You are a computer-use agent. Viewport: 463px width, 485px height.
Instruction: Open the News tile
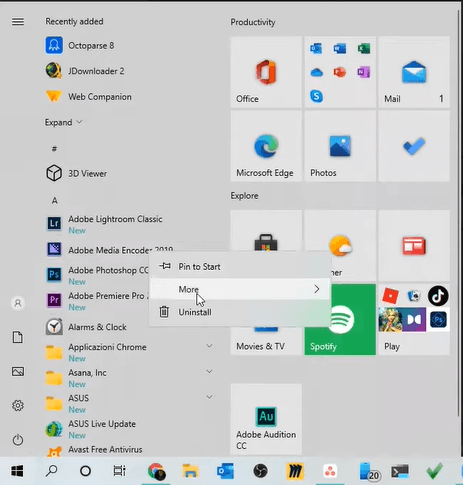coord(414,245)
